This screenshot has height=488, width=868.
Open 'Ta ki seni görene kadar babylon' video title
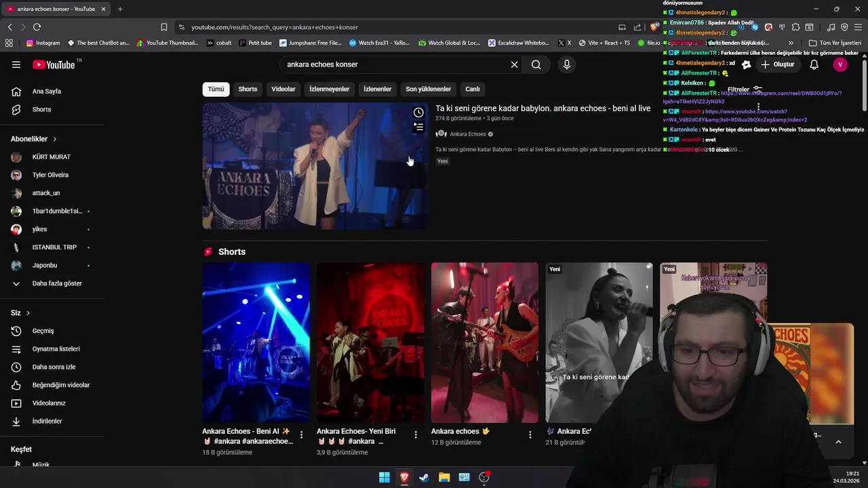coord(542,108)
